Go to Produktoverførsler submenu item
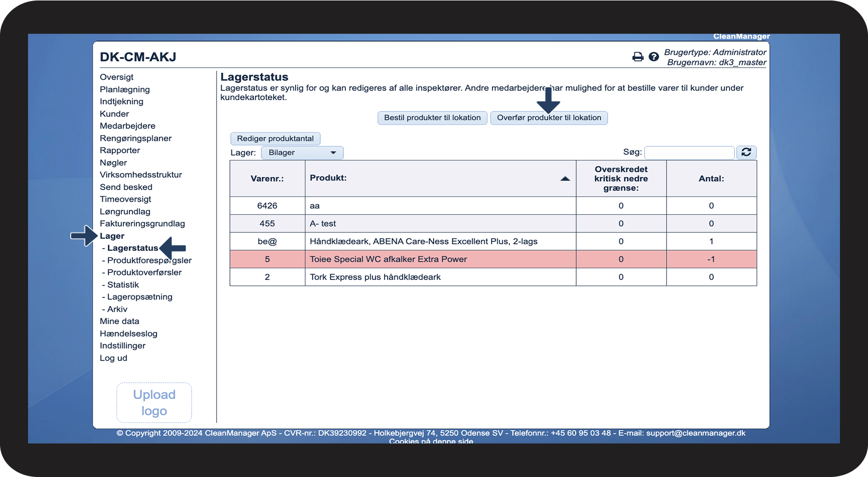Screen dimensions: 868x477 (144, 273)
